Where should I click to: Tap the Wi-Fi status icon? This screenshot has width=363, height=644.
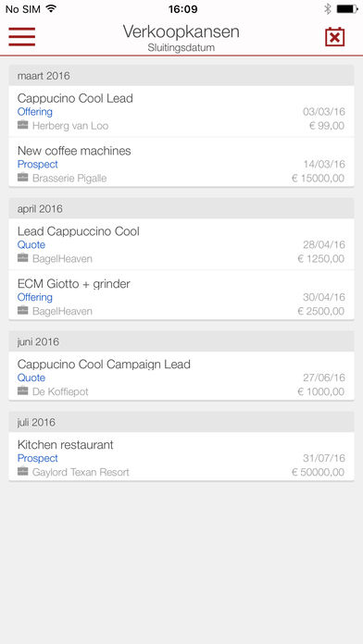click(x=51, y=8)
